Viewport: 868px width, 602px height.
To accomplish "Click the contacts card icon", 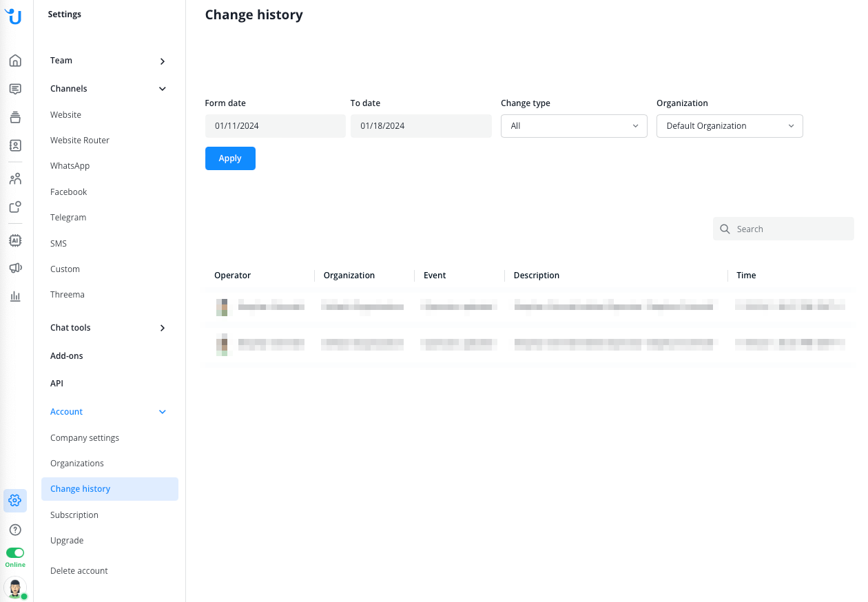I will click(x=15, y=145).
